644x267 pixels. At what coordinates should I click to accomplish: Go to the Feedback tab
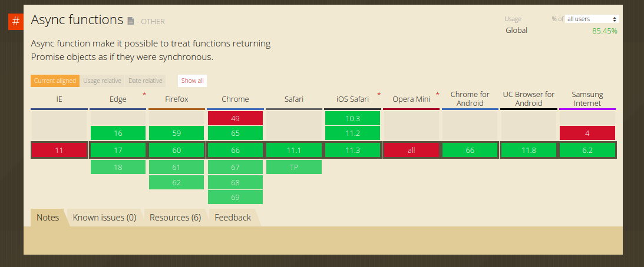233,218
